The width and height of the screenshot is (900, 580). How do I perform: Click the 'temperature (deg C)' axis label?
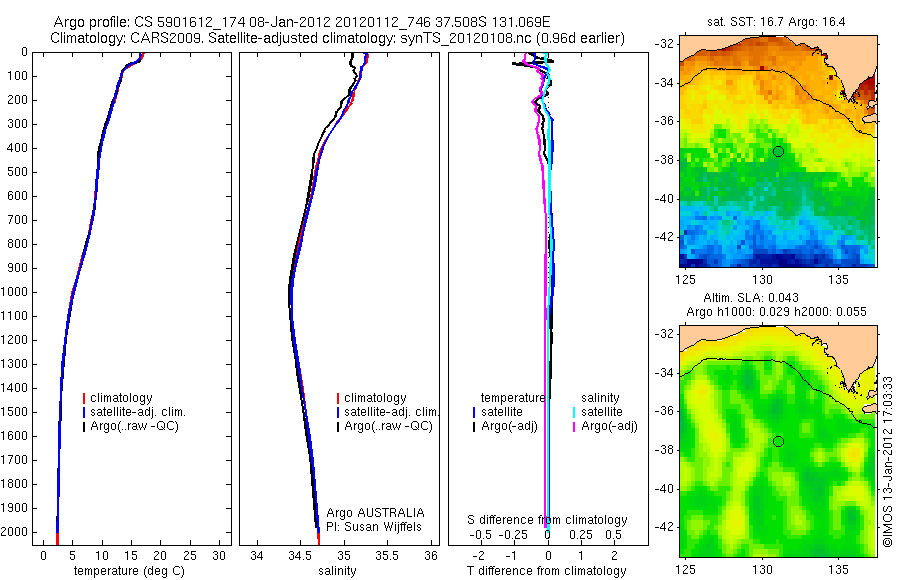pos(129,571)
